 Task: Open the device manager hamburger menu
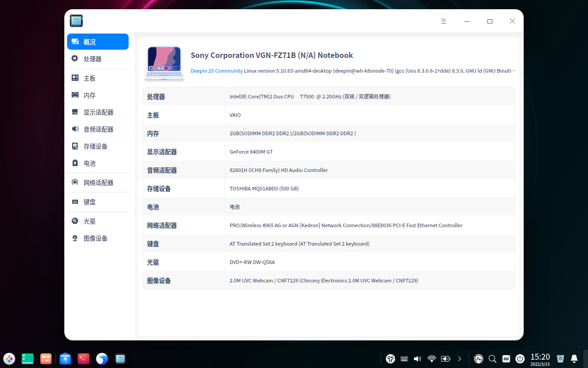pyautogui.click(x=443, y=21)
